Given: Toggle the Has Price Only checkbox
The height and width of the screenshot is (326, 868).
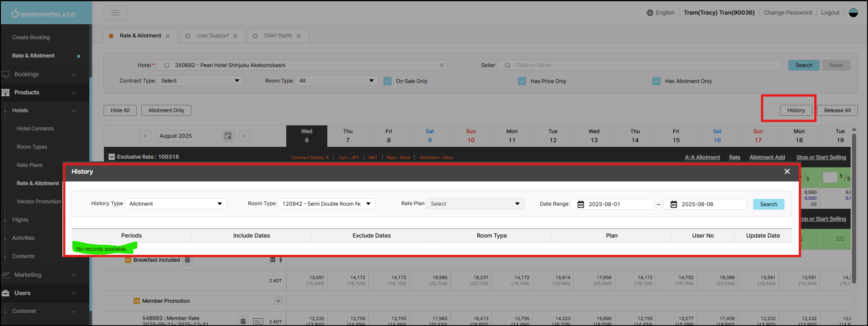Looking at the screenshot, I should [x=522, y=81].
